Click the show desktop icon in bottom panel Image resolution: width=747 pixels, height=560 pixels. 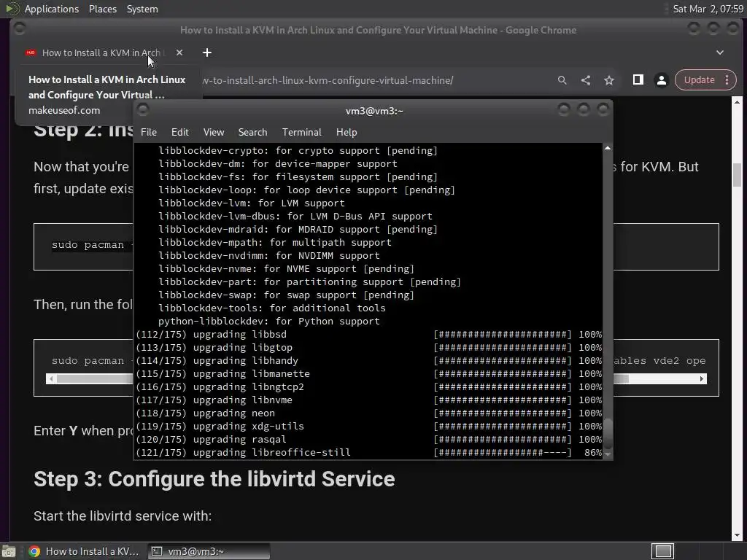[9, 551]
